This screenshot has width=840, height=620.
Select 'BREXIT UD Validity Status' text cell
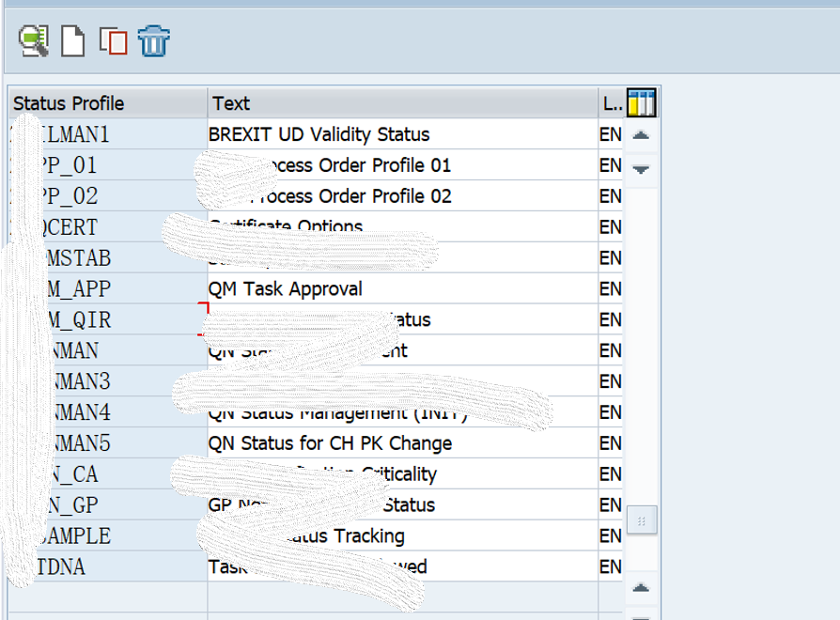coord(403,134)
